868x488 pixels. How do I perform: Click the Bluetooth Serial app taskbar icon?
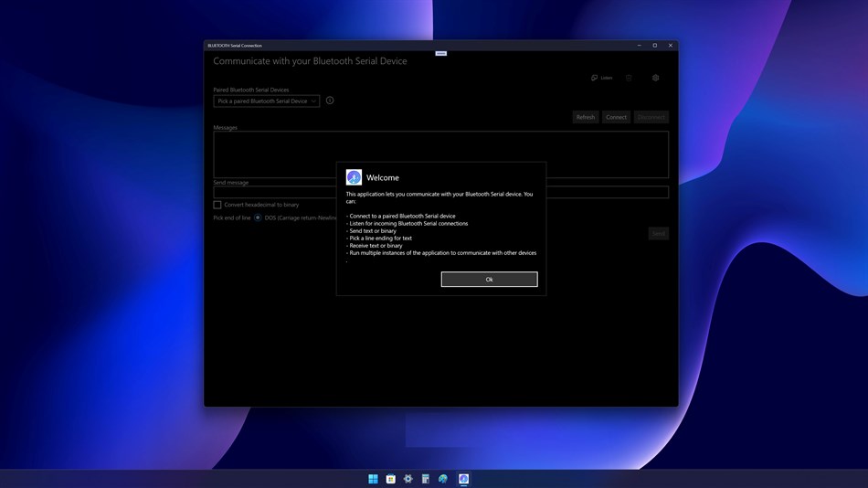click(464, 479)
